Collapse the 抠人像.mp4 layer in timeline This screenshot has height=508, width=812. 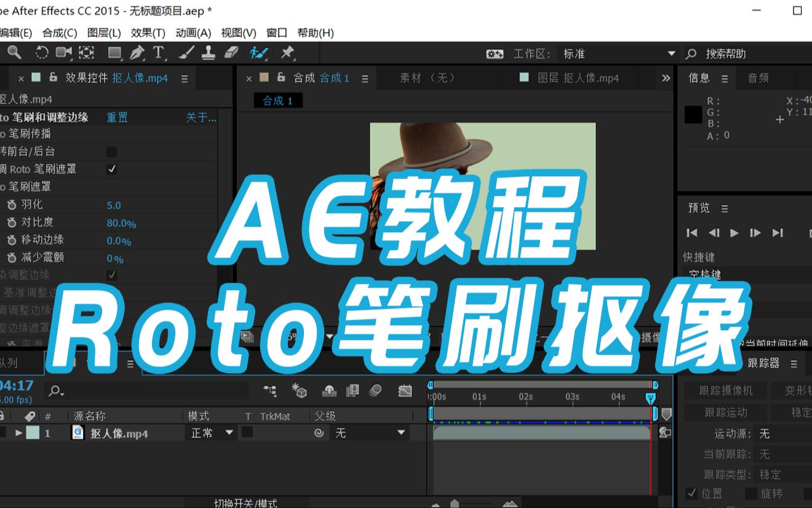[x=17, y=433]
